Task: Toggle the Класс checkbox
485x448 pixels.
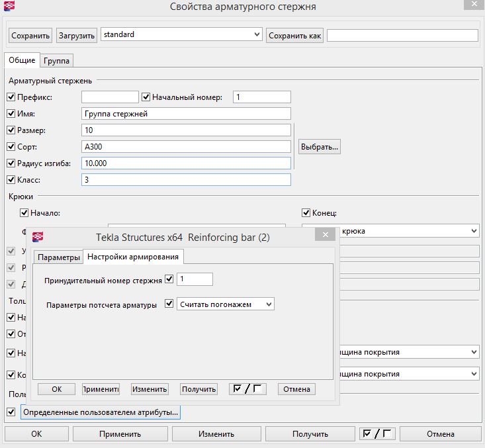Action: [x=11, y=179]
